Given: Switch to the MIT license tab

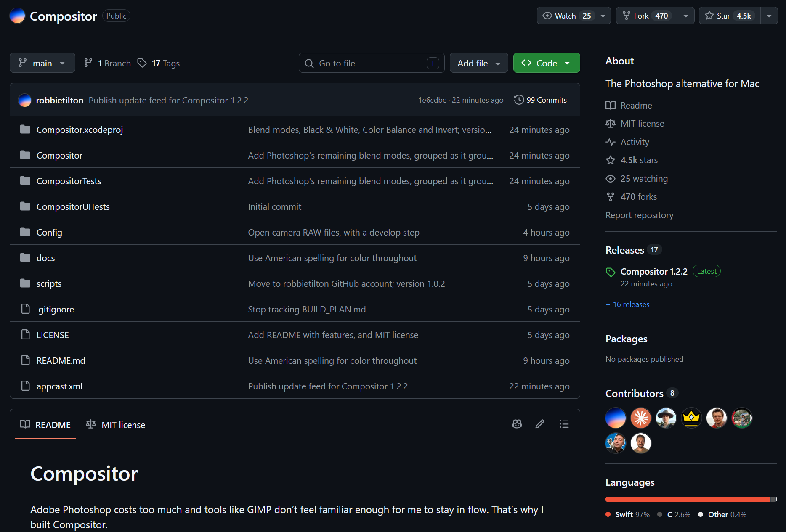Looking at the screenshot, I should click(116, 425).
